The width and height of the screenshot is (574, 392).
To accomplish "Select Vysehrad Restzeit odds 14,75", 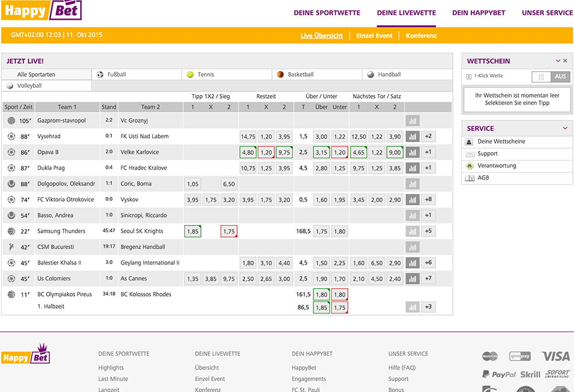I will 248,137.
